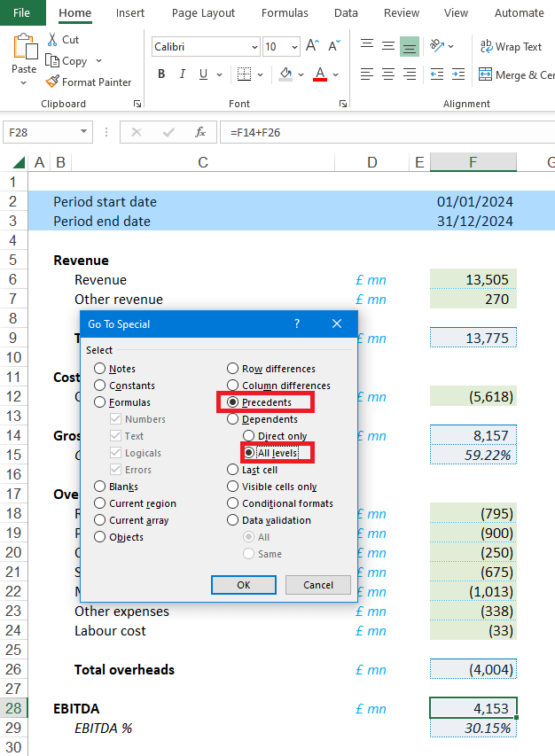Image resolution: width=555 pixels, height=756 pixels.
Task: Select the Direct only radio button
Action: [249, 436]
